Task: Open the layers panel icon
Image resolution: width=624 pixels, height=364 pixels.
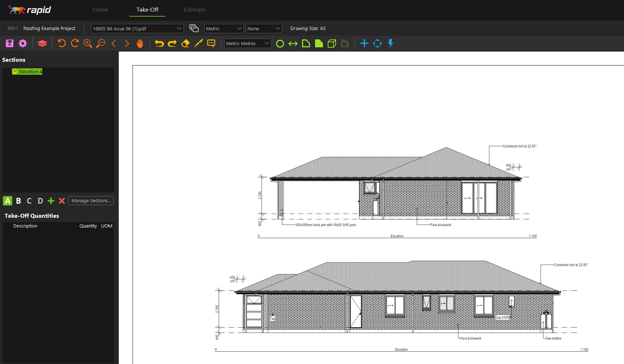Action: (x=42, y=43)
